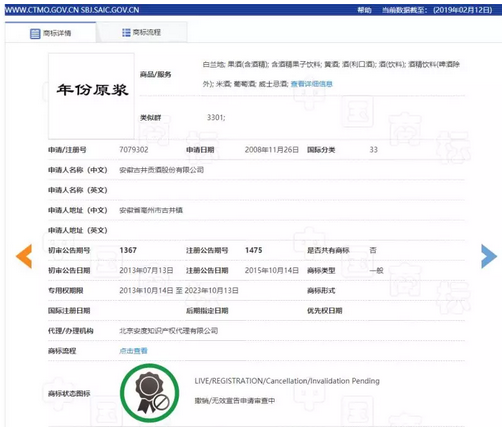Click the 商标形式 label

click(321, 291)
